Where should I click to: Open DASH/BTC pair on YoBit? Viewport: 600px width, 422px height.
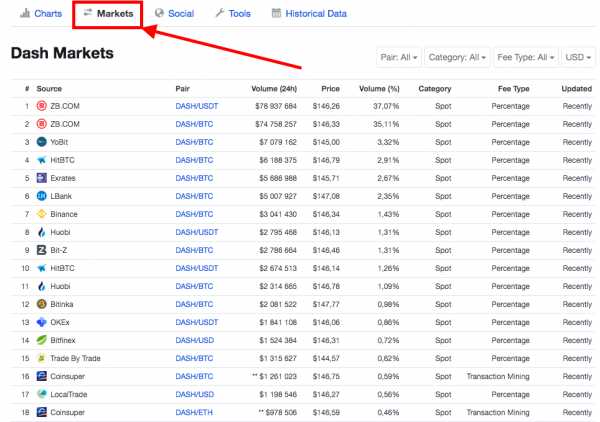click(194, 142)
